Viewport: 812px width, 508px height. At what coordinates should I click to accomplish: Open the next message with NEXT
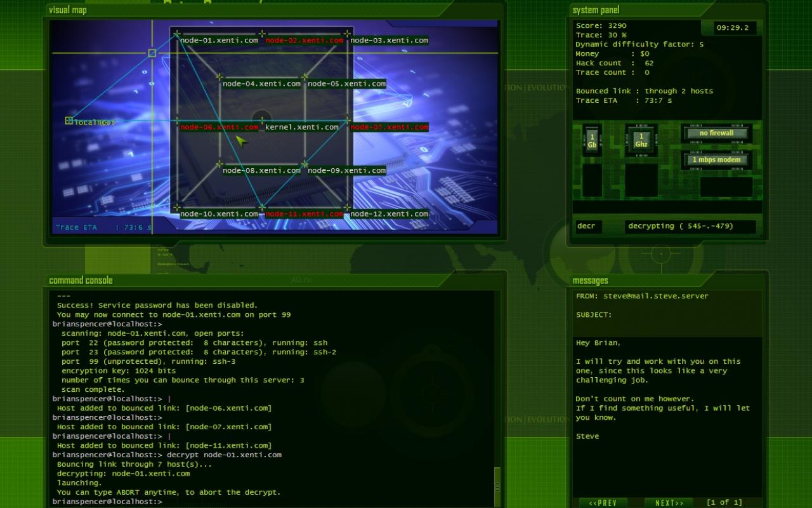tap(669, 503)
